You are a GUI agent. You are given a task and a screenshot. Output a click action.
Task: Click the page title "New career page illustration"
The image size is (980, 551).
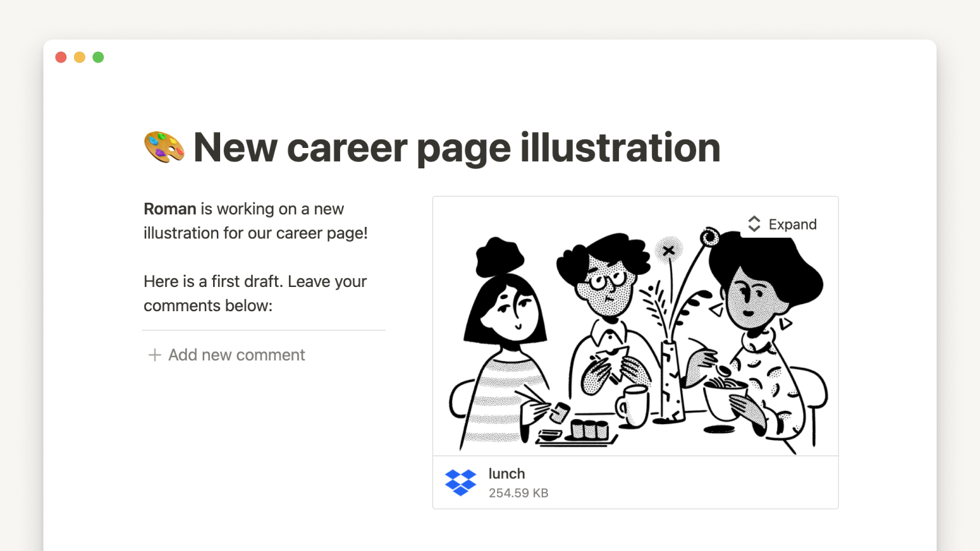457,148
